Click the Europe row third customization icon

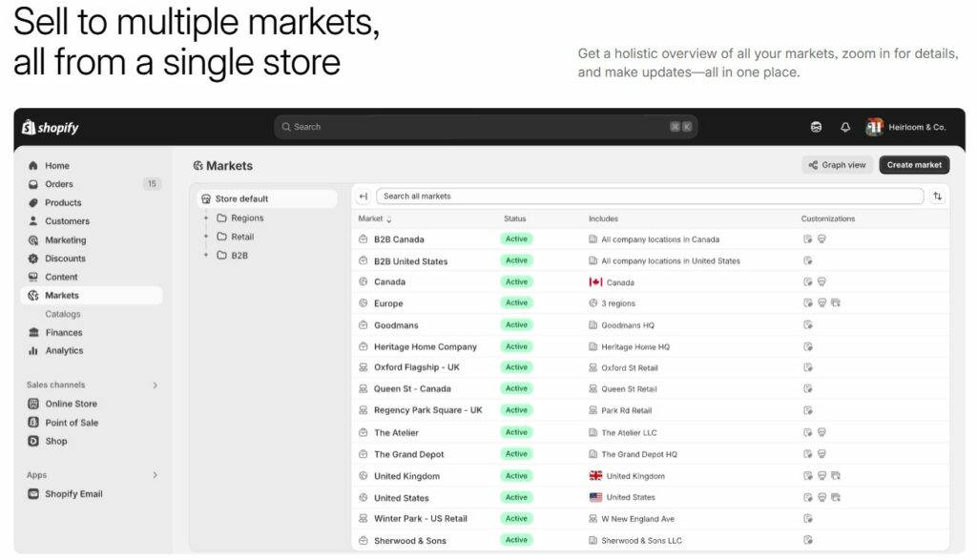836,302
